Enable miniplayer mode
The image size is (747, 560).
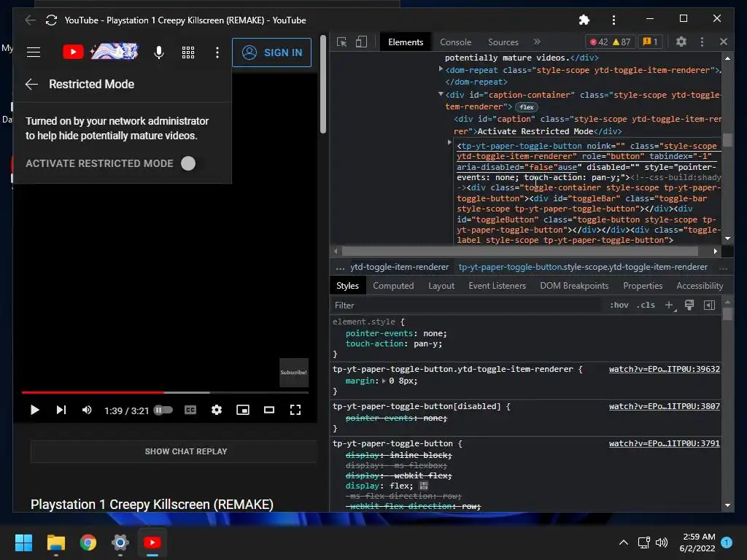(243, 410)
